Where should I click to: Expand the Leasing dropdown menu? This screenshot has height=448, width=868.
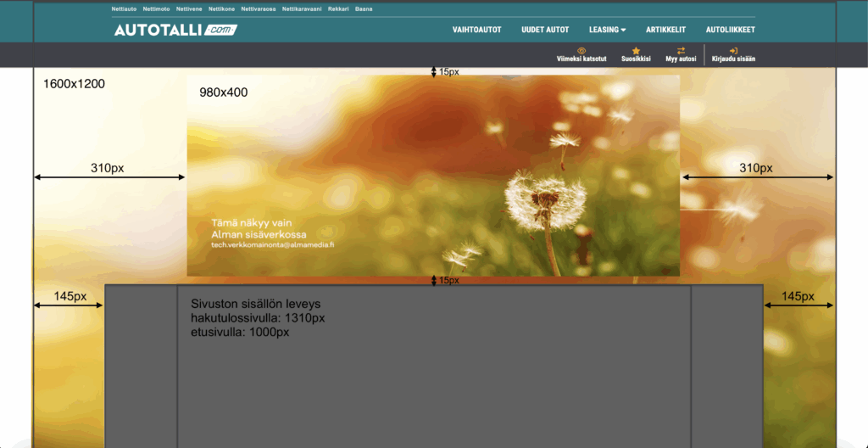tap(607, 30)
